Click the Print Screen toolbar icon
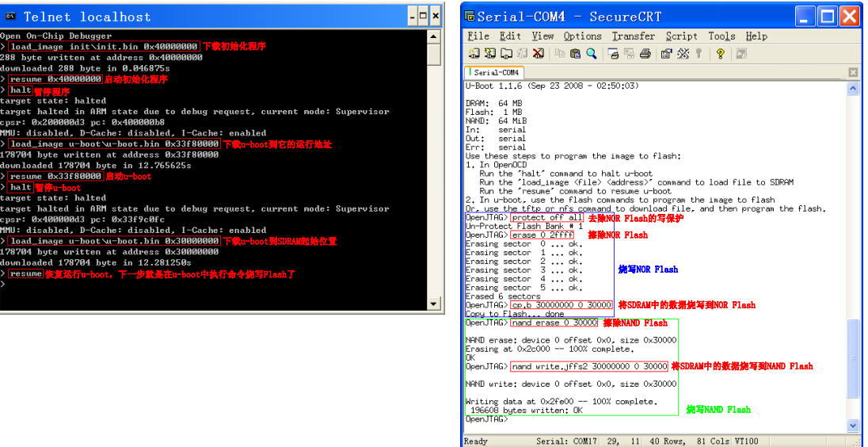The image size is (868, 447). coord(613,53)
